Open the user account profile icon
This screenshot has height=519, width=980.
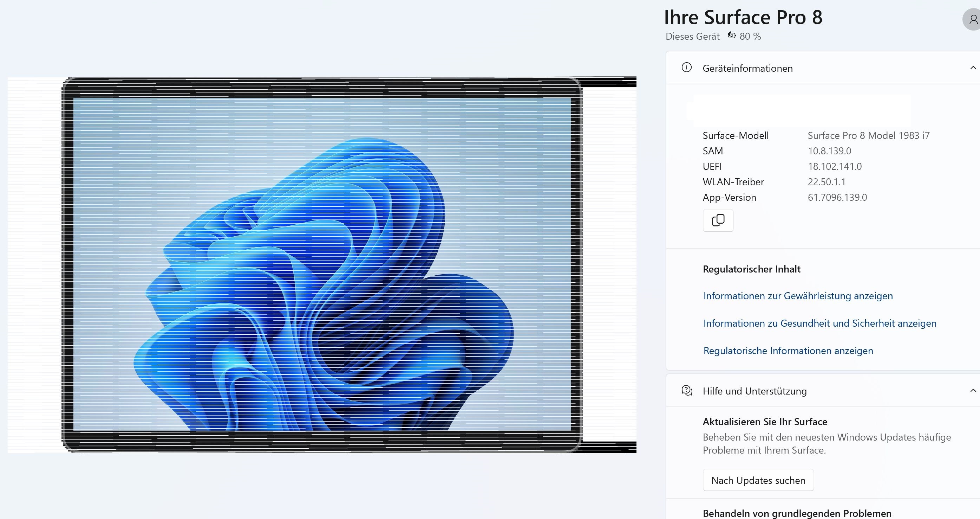(x=972, y=19)
